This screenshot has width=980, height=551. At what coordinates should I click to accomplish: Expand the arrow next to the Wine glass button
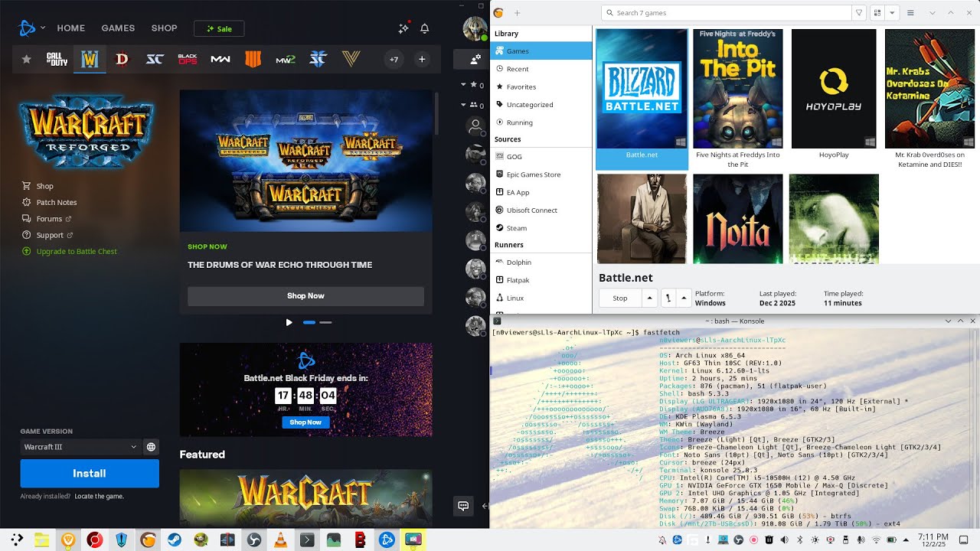[x=684, y=298]
